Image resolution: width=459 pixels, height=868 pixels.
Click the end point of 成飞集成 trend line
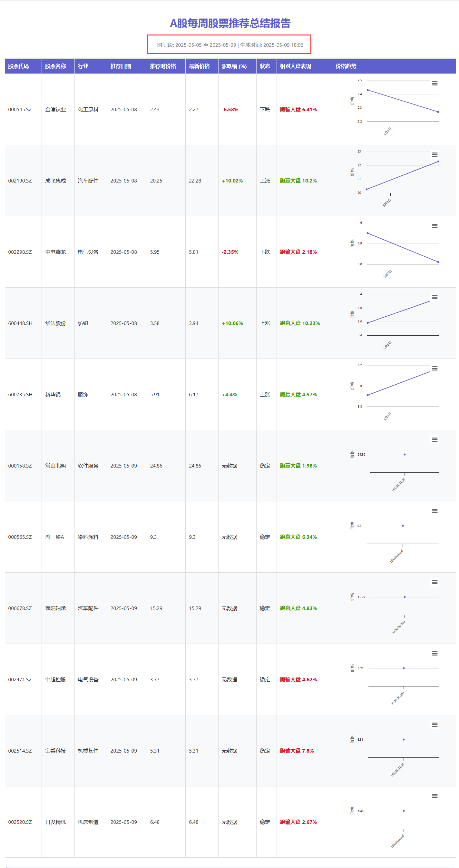pos(438,162)
